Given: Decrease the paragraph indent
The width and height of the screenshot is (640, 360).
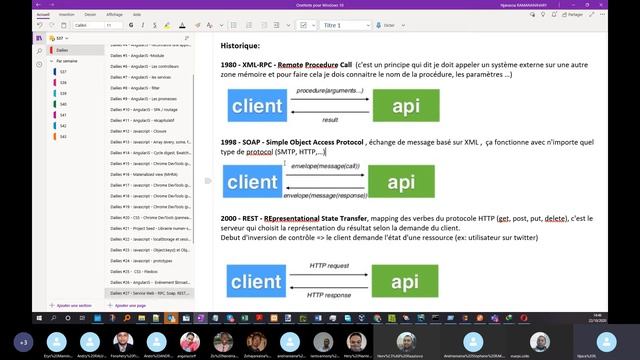Looking at the screenshot, I should tap(264, 25).
